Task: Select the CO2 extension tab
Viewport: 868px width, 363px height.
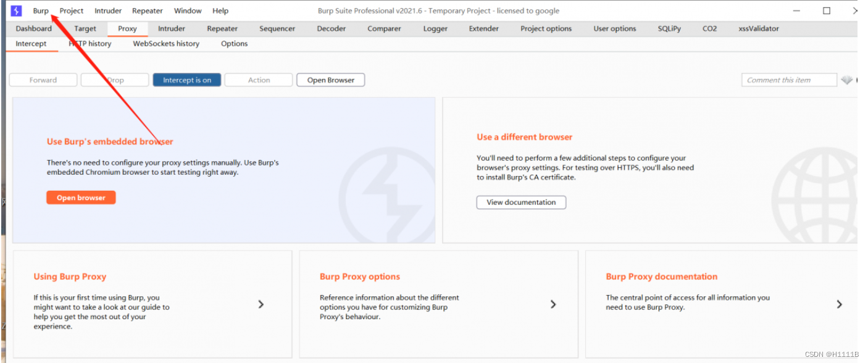Action: [x=710, y=28]
